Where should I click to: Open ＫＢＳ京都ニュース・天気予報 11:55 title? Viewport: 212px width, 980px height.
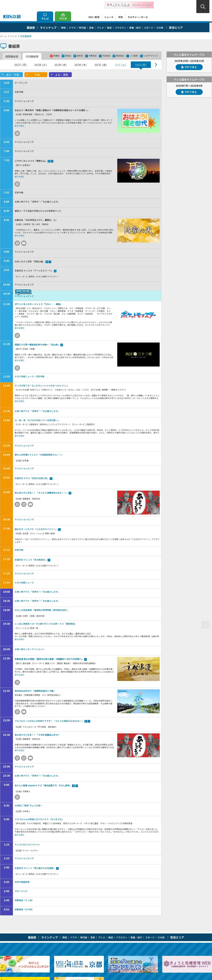coord(30,376)
